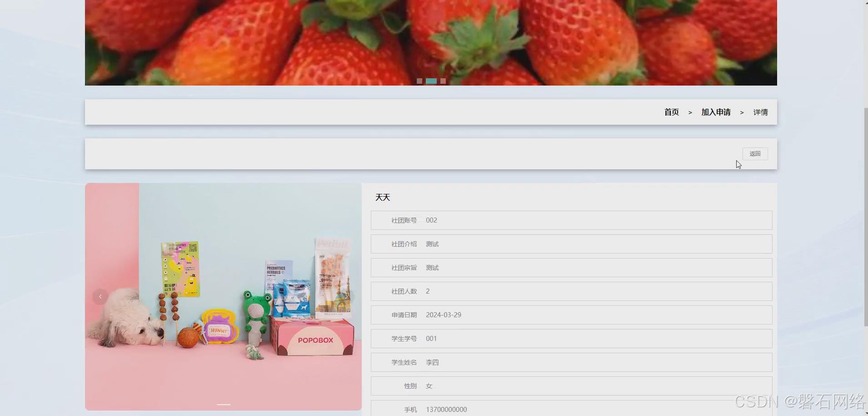Click the phone number 13700000000

pyautogui.click(x=446, y=410)
